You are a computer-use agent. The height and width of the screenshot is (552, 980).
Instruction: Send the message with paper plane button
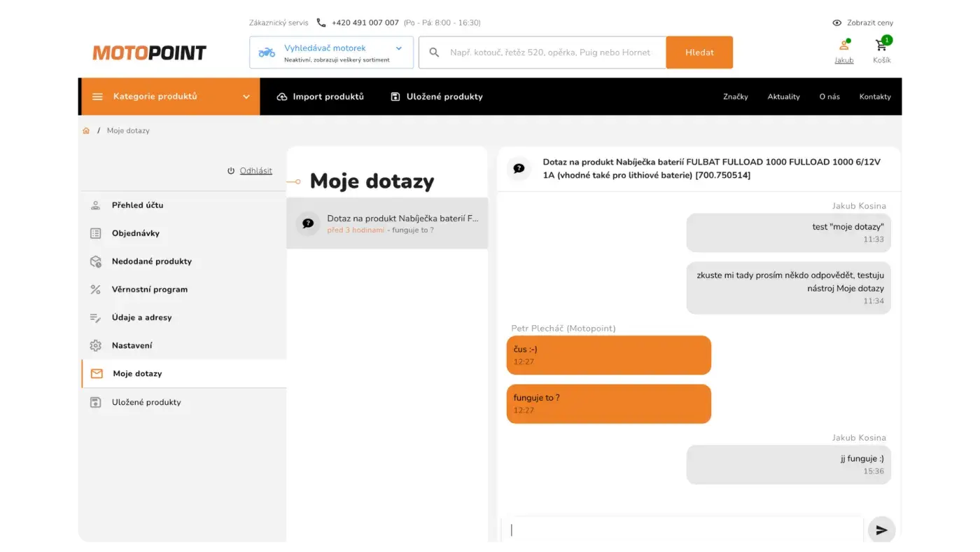click(881, 530)
